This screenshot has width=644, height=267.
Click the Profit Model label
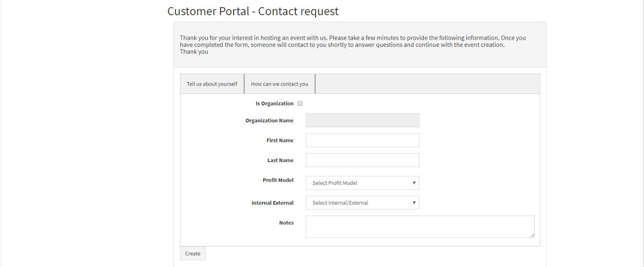coord(278,180)
